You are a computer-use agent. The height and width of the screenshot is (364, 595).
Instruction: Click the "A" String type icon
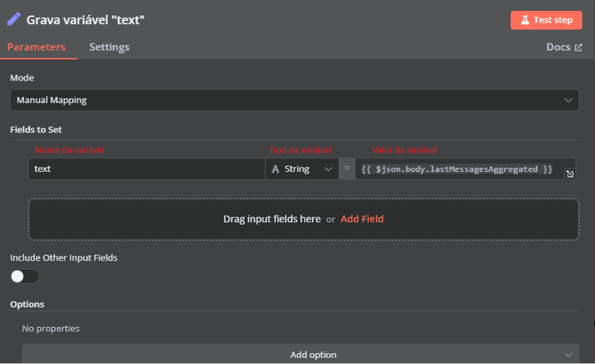point(275,169)
